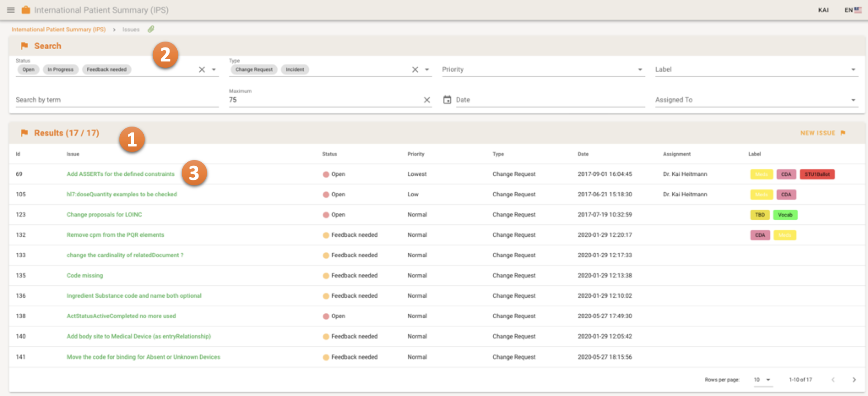Click the NEW ISSUE button

(822, 133)
